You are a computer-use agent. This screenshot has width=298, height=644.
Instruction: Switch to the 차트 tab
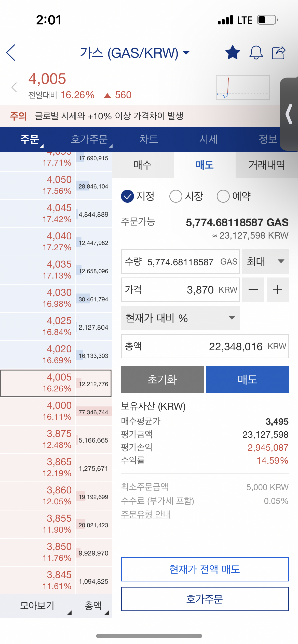[x=149, y=139]
